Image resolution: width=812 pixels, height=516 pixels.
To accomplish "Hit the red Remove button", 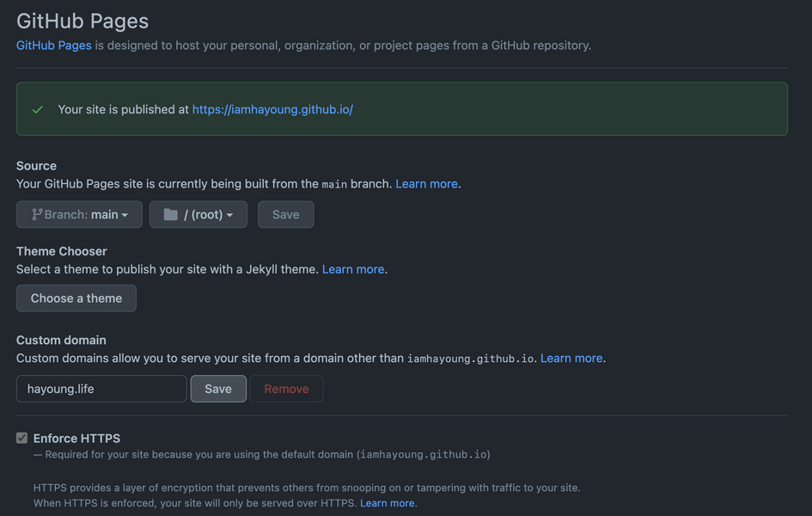I will point(286,389).
